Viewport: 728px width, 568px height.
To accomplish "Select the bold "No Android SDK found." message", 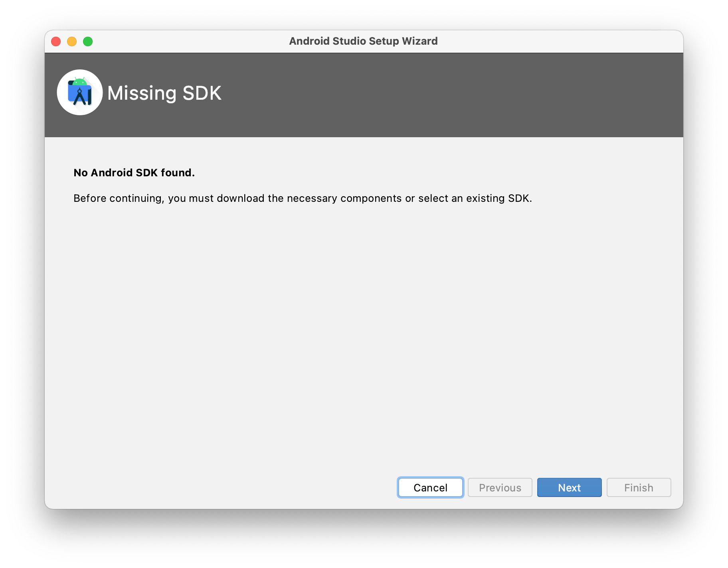I will tap(134, 173).
